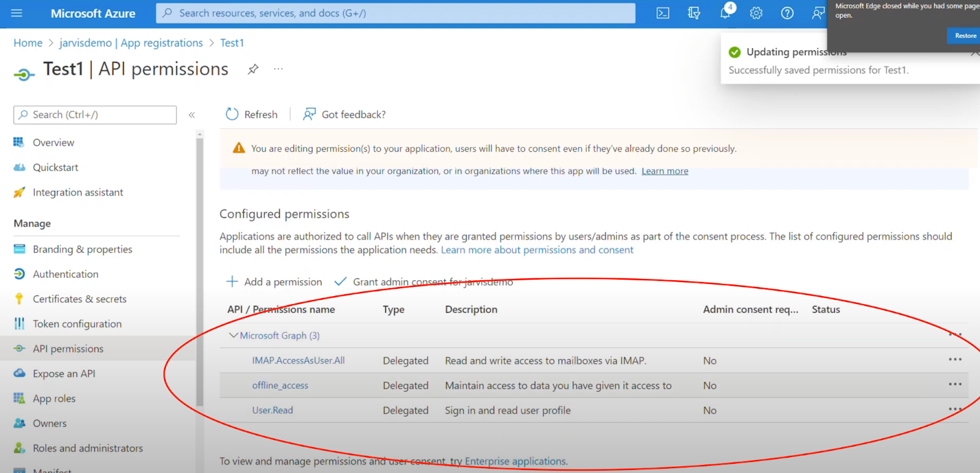Focus the top search resources box
The image size is (980, 473).
coord(396,13)
